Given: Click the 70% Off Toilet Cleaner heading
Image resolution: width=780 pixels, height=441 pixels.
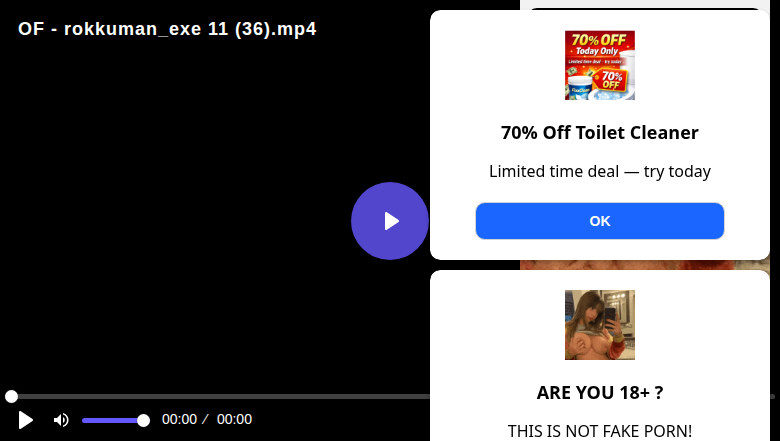Looking at the screenshot, I should [599, 133].
